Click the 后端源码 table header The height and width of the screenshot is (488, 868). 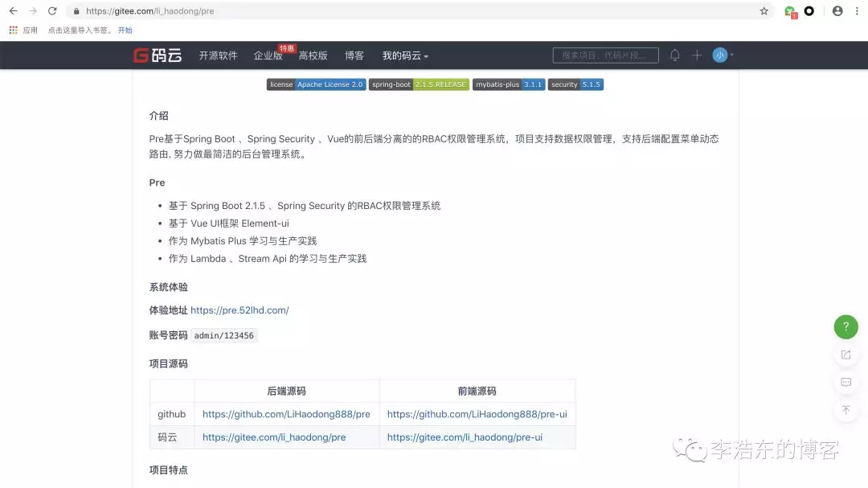286,391
